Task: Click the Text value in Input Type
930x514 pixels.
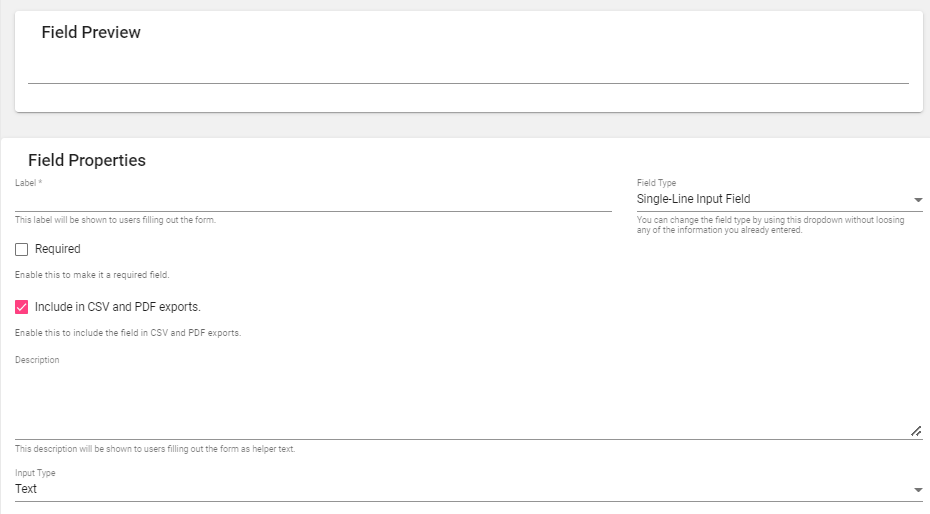Action: click(26, 489)
